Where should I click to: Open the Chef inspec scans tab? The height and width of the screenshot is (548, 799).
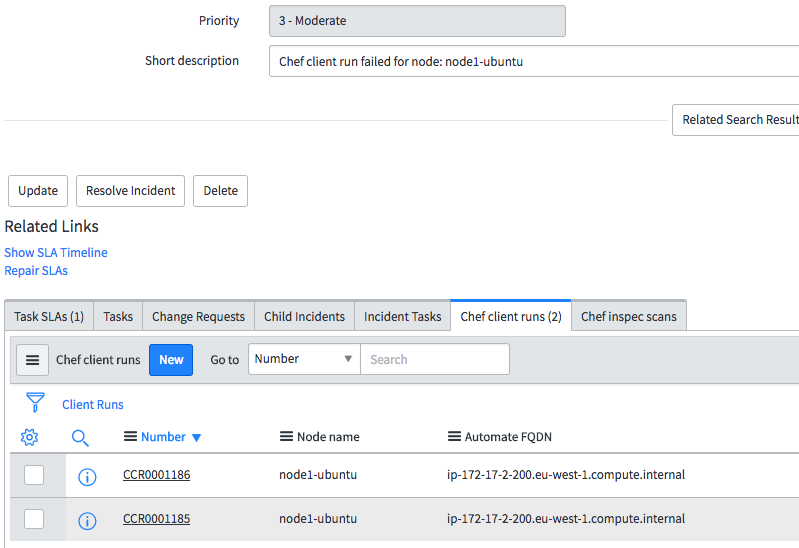(x=629, y=317)
